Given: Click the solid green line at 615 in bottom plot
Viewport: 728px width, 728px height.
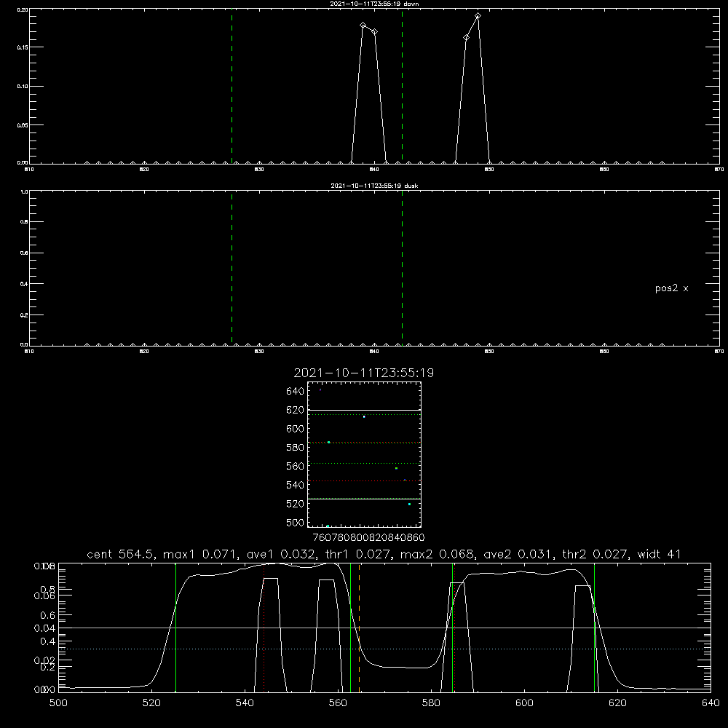Looking at the screenshot, I should coord(594,628).
